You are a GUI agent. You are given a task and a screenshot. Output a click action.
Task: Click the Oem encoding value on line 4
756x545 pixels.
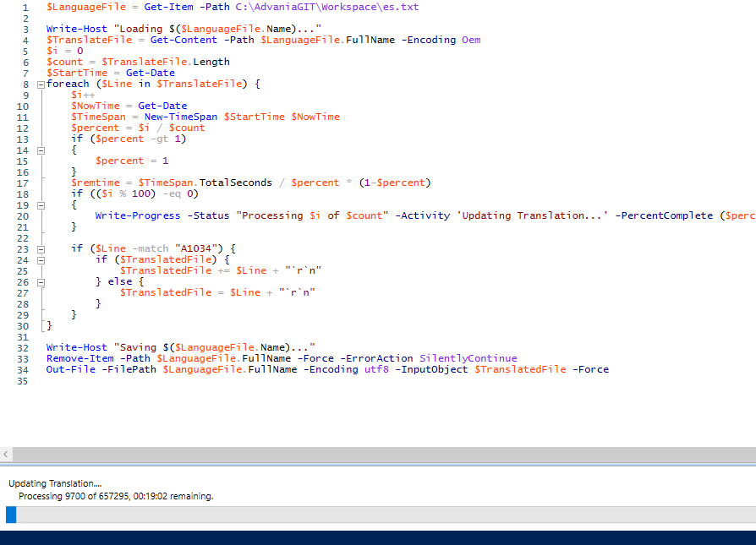coord(471,40)
